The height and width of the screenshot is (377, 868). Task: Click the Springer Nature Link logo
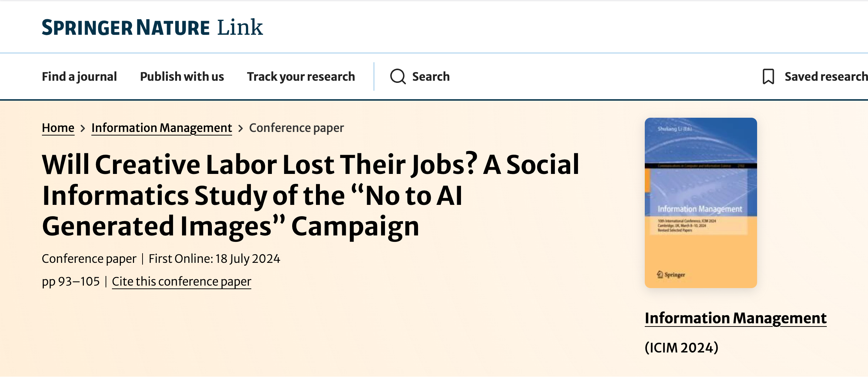click(x=152, y=28)
